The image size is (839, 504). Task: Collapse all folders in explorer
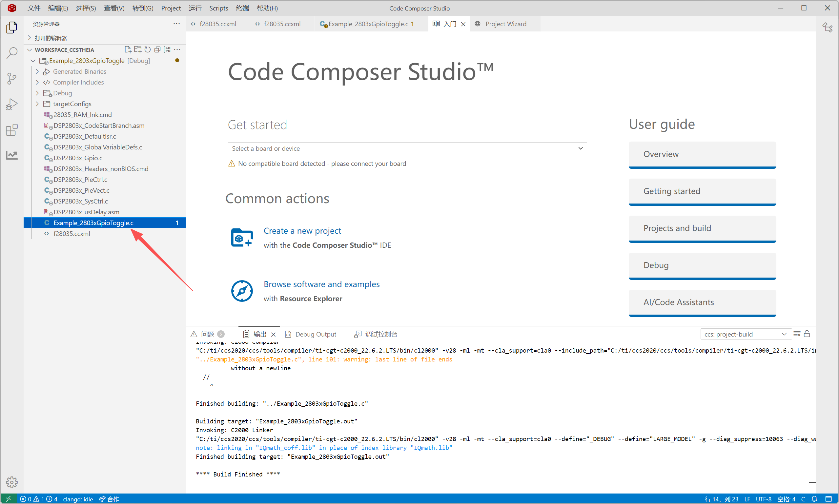pos(157,49)
